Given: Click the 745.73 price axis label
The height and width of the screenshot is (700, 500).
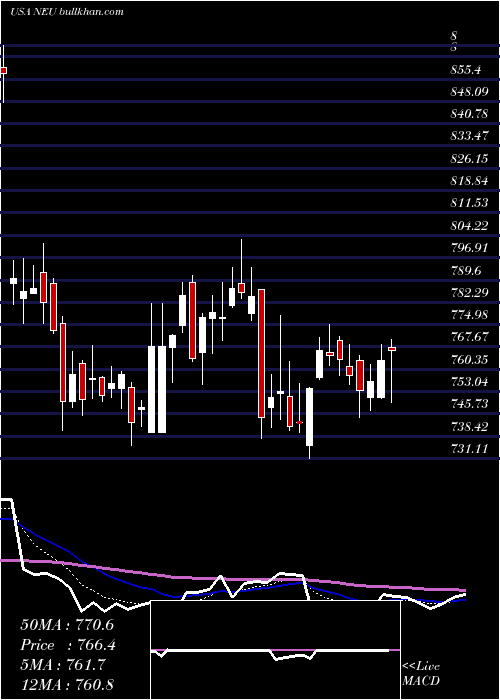Looking at the screenshot, I should pyautogui.click(x=469, y=404).
